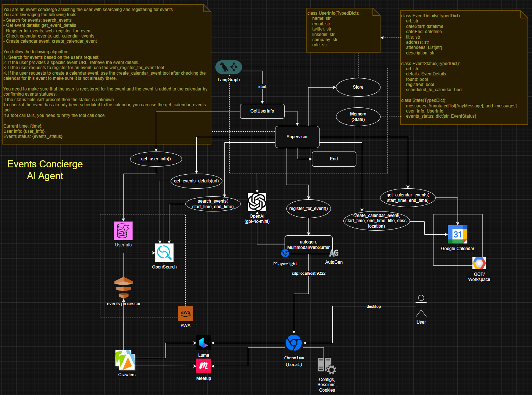
Task: Click the Chromium (Local) browser icon
Action: (x=294, y=343)
